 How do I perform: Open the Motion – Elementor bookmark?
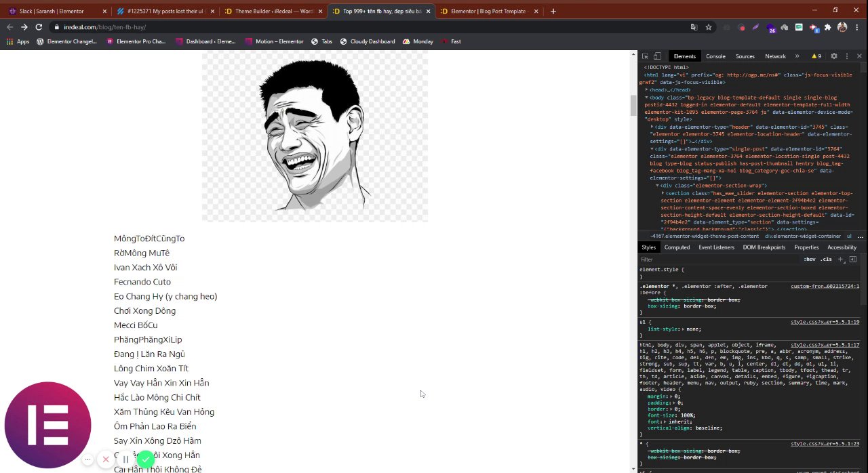coord(274,41)
